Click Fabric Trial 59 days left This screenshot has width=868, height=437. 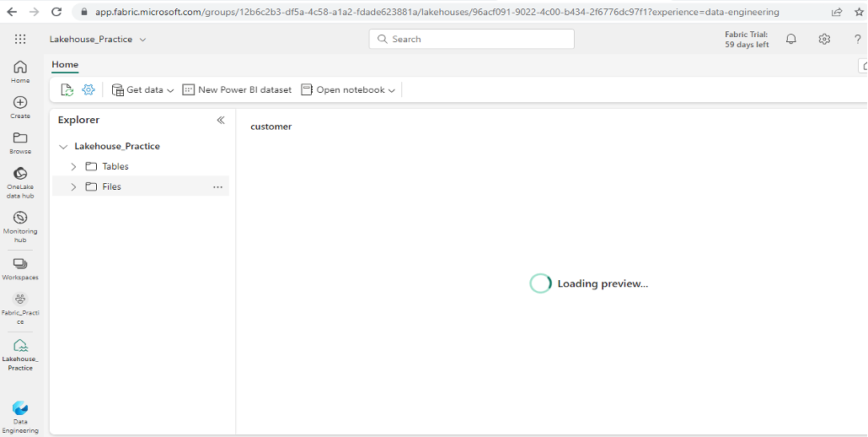coord(747,40)
